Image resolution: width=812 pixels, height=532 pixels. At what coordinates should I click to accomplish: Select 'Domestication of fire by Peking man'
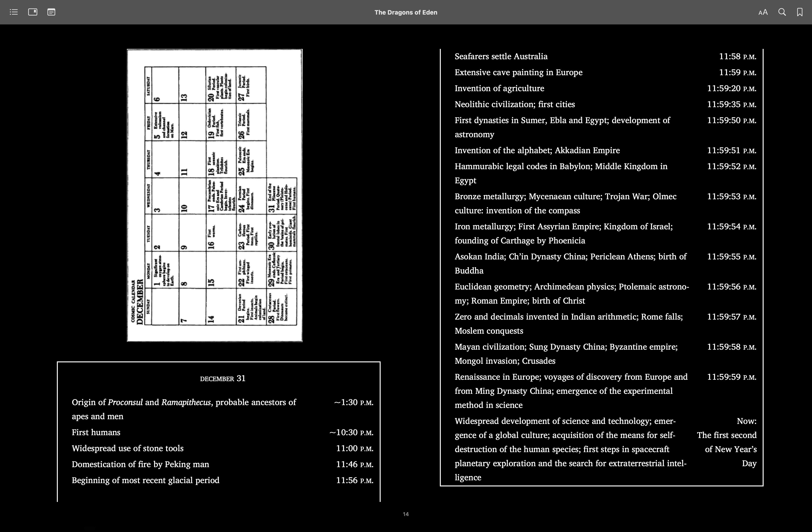click(140, 464)
